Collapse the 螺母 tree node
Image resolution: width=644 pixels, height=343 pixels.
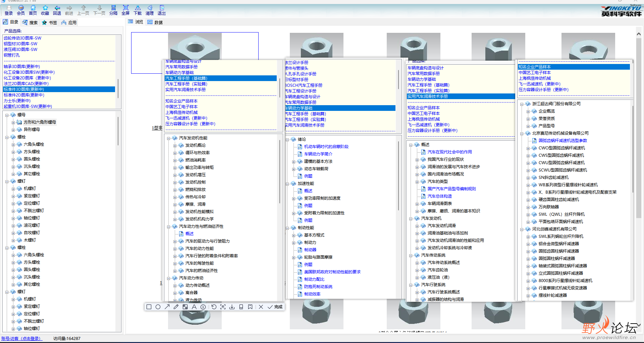(x=7, y=115)
